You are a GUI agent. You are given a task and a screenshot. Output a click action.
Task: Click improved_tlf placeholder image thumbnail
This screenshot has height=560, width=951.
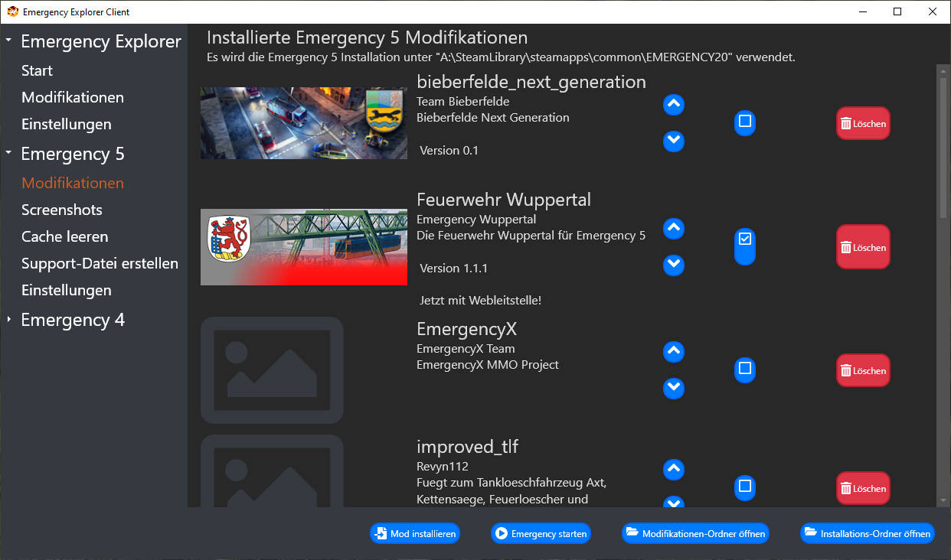[x=272, y=470]
